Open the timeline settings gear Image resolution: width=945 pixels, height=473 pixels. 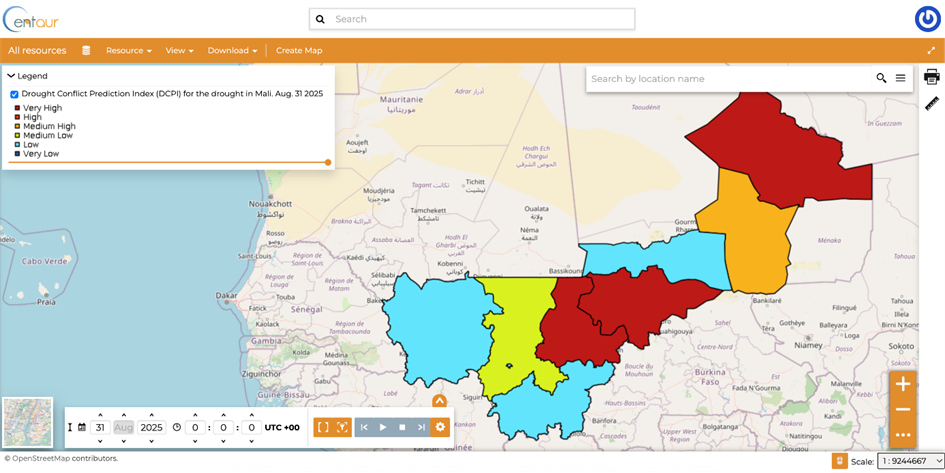coord(440,427)
